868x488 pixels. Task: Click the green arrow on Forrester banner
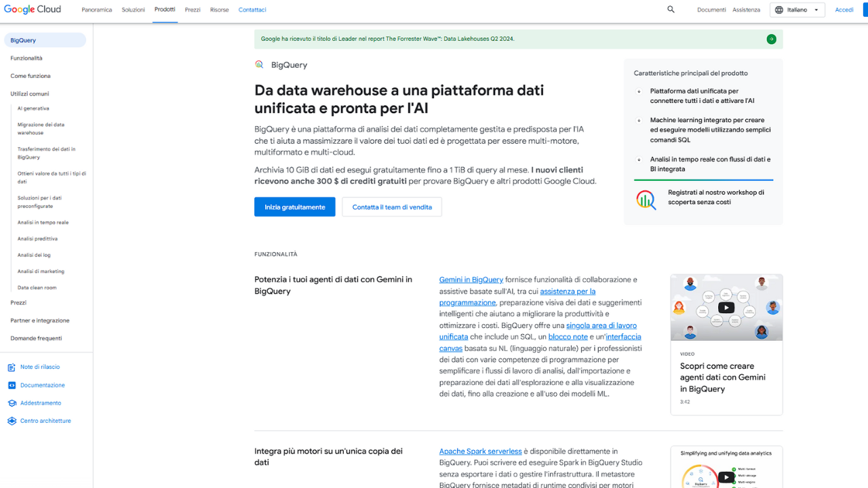[x=771, y=39]
